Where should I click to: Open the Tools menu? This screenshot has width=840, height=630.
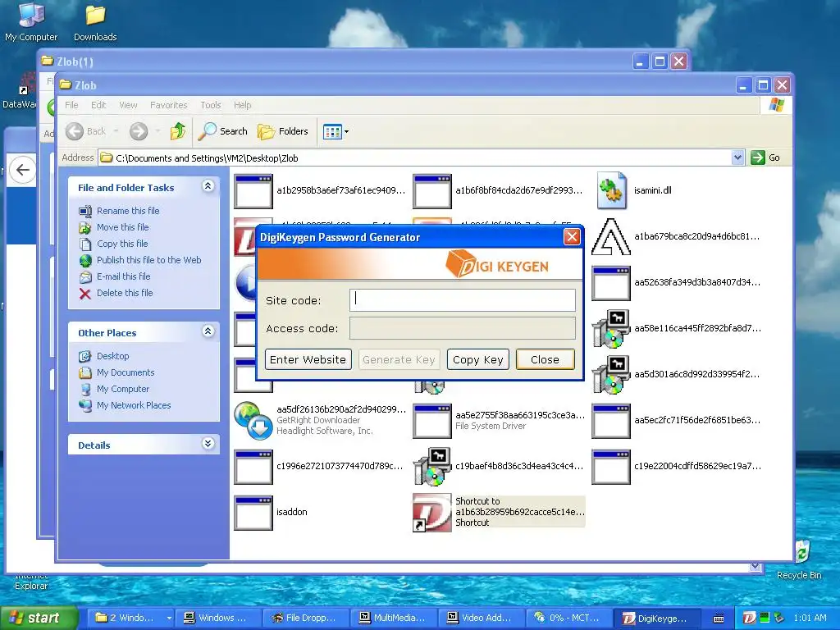pos(211,105)
